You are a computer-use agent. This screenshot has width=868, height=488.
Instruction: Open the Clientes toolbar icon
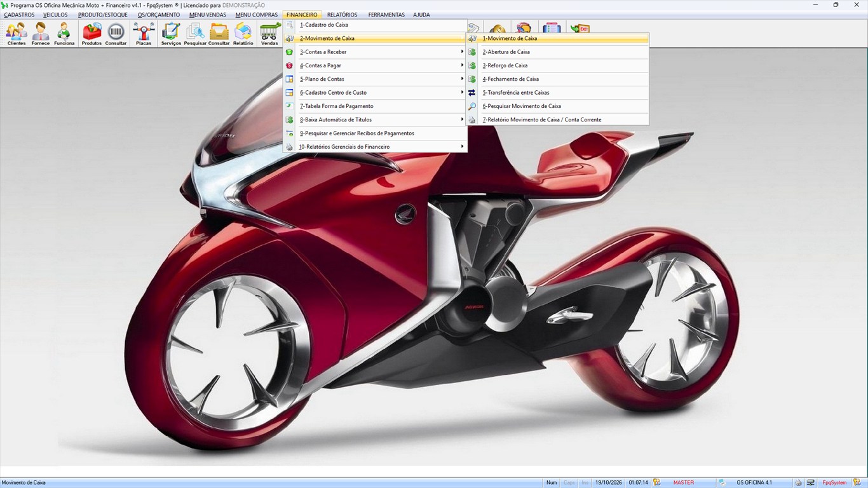(x=17, y=34)
